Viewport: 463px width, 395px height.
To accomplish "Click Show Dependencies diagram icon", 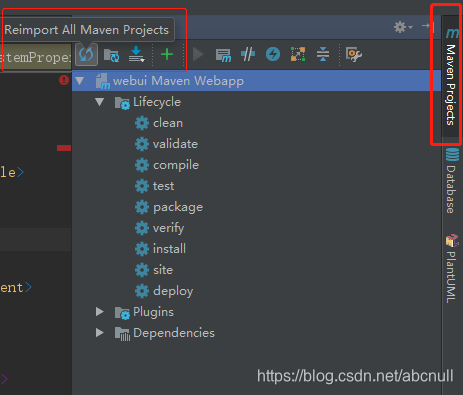I will pos(298,54).
